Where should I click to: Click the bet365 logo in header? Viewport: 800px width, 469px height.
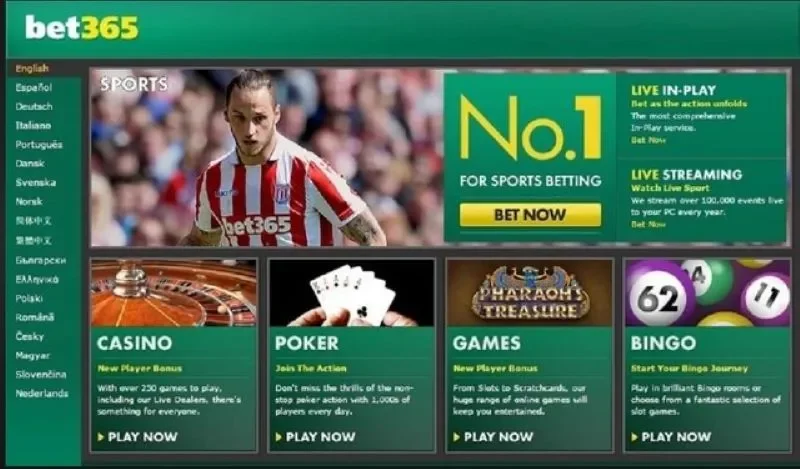(x=82, y=28)
